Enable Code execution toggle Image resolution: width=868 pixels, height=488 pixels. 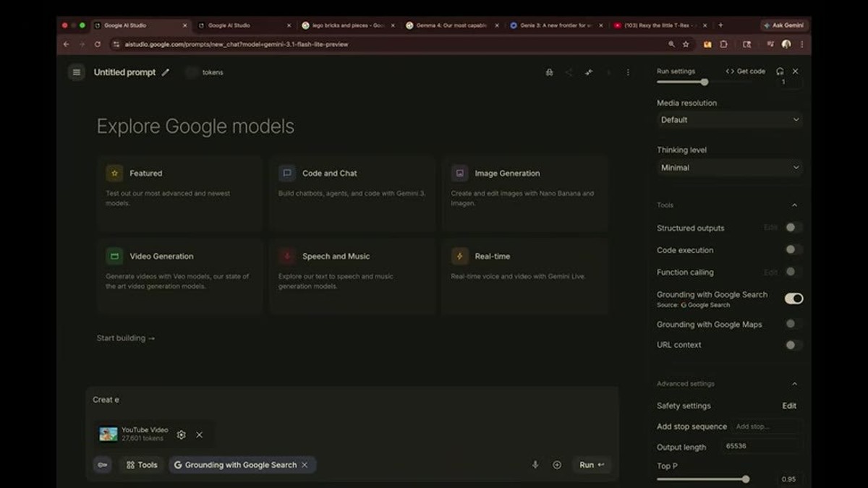[x=793, y=249]
